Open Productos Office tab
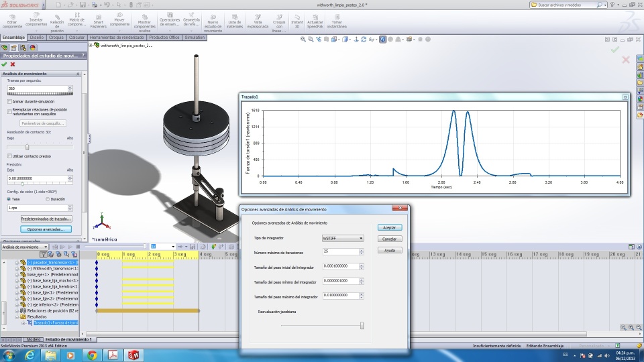 pos(164,38)
